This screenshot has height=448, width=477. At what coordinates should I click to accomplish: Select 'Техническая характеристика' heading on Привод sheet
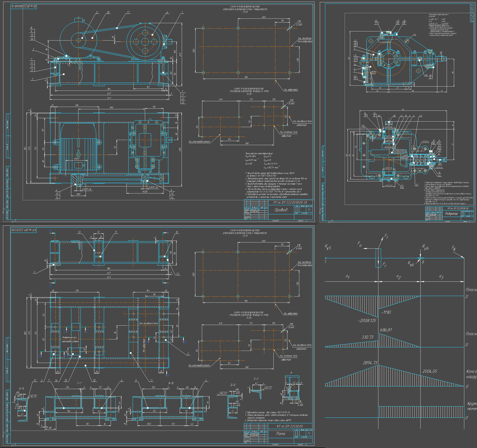pyautogui.click(x=259, y=153)
